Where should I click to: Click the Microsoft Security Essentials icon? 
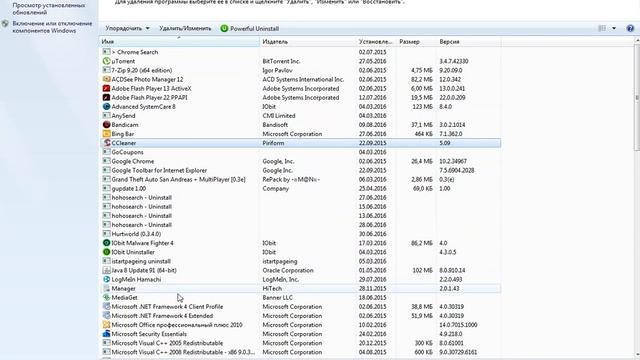[x=106, y=334]
